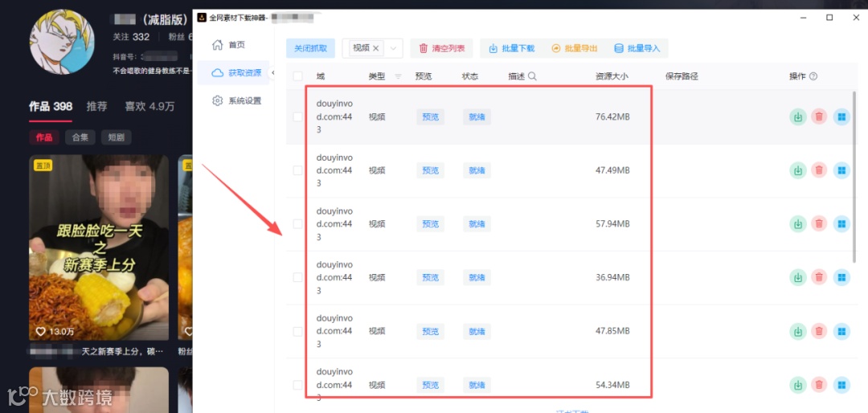Download the 54.34MB video row
The width and height of the screenshot is (868, 413).
[x=798, y=385]
